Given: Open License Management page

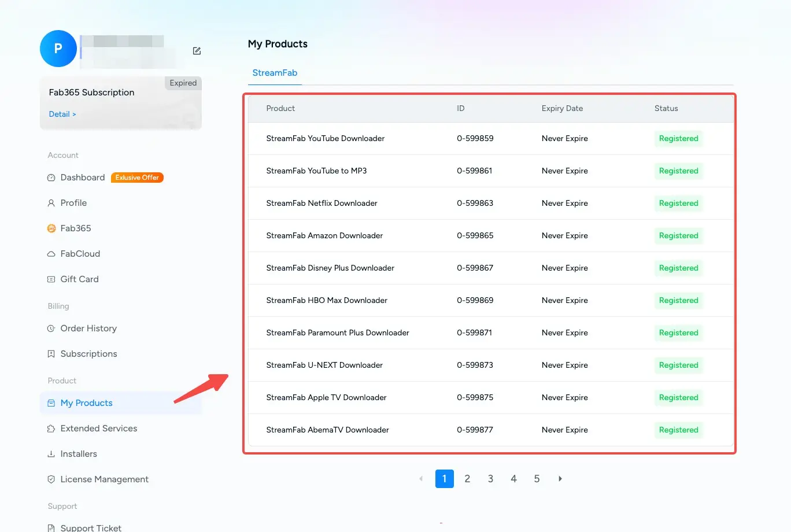Looking at the screenshot, I should [x=105, y=479].
